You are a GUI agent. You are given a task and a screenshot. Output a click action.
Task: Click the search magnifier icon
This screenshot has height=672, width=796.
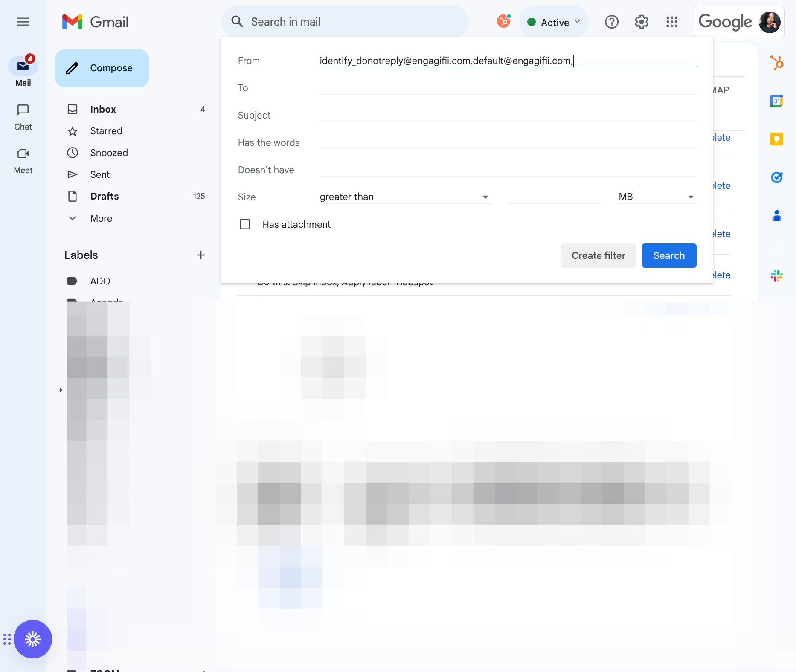click(x=237, y=22)
